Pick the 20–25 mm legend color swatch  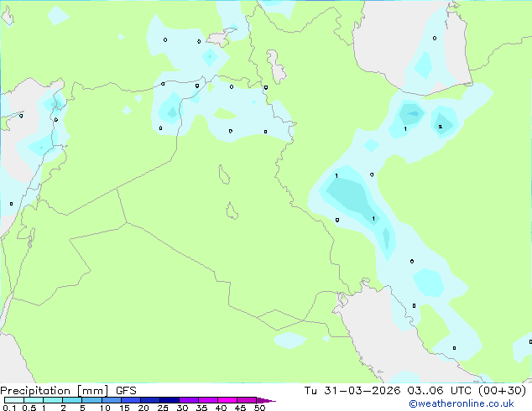click(x=149, y=400)
